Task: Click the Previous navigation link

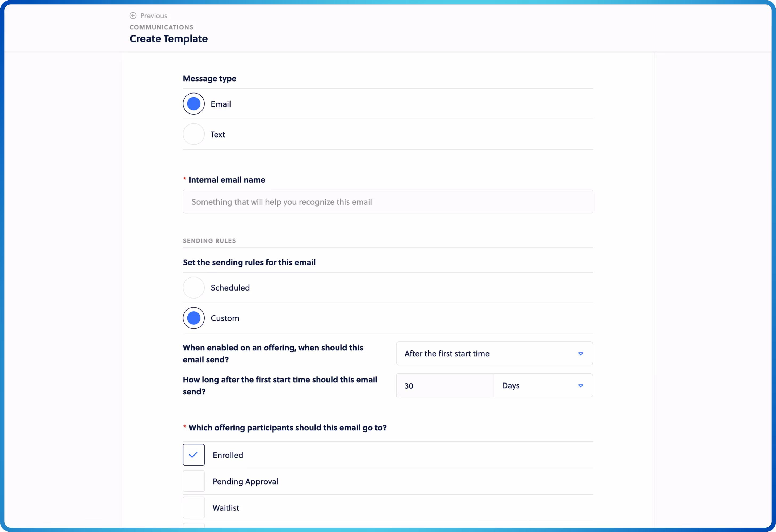Action: [153, 16]
